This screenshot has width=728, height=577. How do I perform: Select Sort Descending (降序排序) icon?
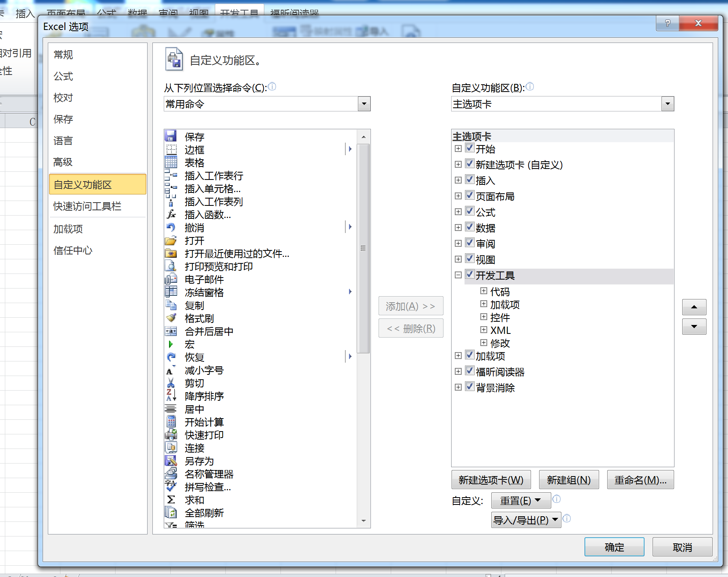click(171, 396)
